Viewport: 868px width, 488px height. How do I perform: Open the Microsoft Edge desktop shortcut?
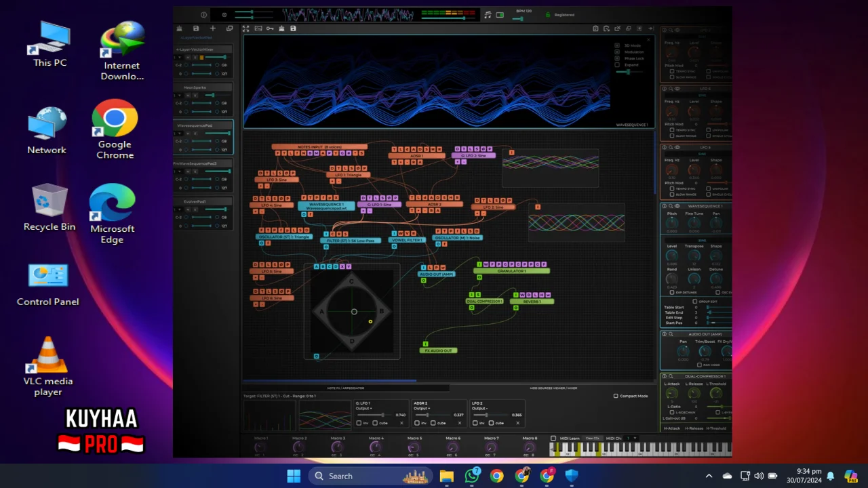coord(112,213)
